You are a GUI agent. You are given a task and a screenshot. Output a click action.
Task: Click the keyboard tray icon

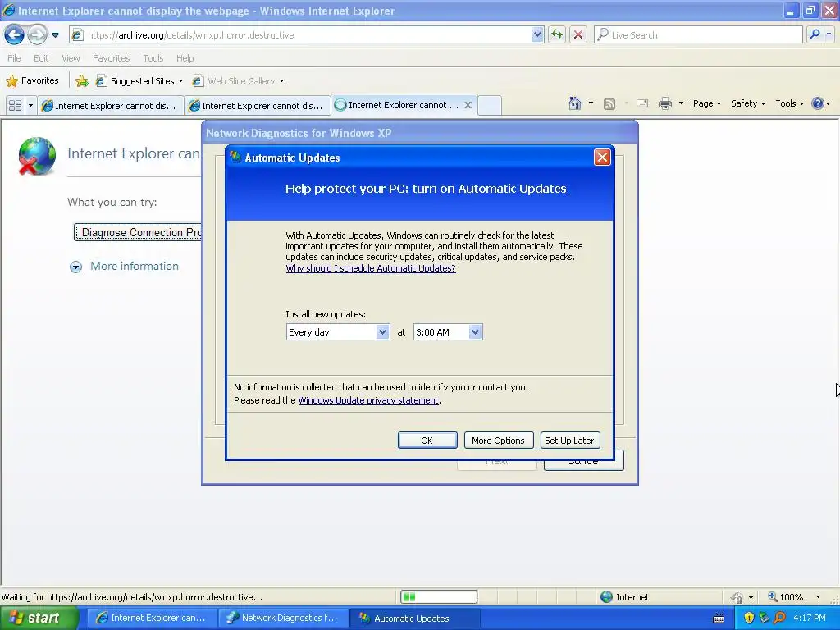click(719, 619)
